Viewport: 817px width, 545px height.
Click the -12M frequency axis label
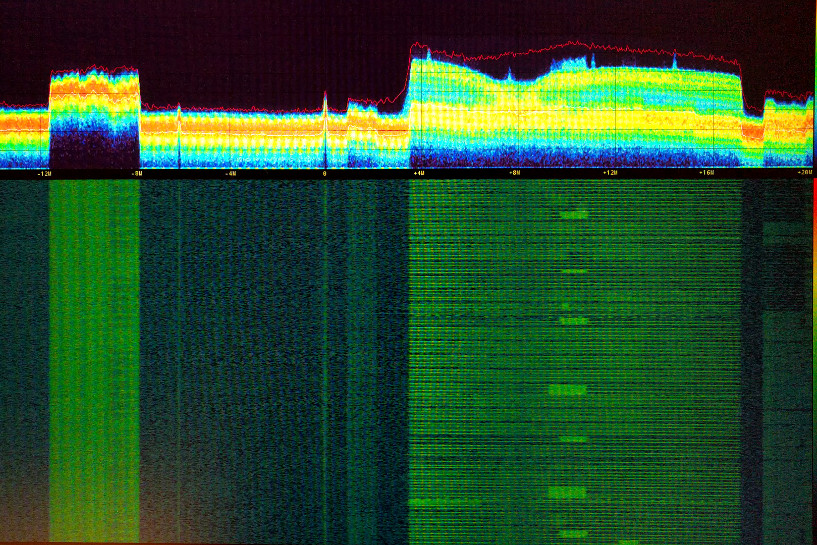(44, 174)
